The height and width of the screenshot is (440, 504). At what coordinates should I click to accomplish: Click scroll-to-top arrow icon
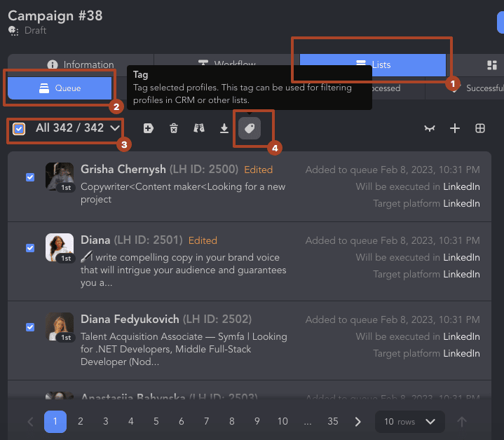point(462,422)
